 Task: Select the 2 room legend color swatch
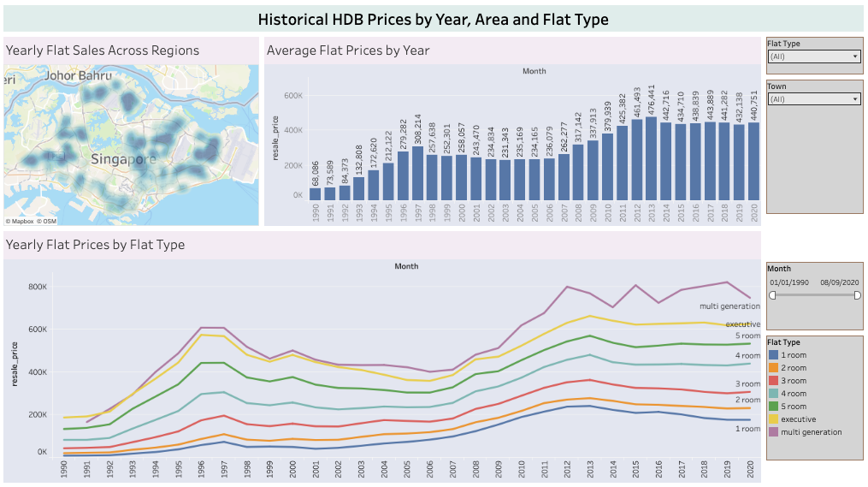click(x=774, y=368)
